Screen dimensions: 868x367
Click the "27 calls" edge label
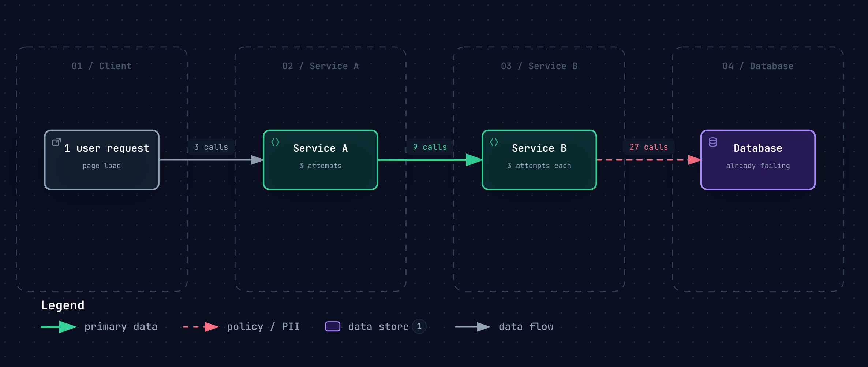pos(648,147)
